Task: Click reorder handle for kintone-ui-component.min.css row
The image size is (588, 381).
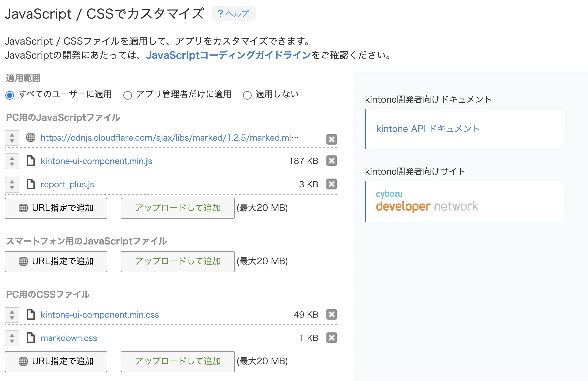Action: (x=12, y=315)
